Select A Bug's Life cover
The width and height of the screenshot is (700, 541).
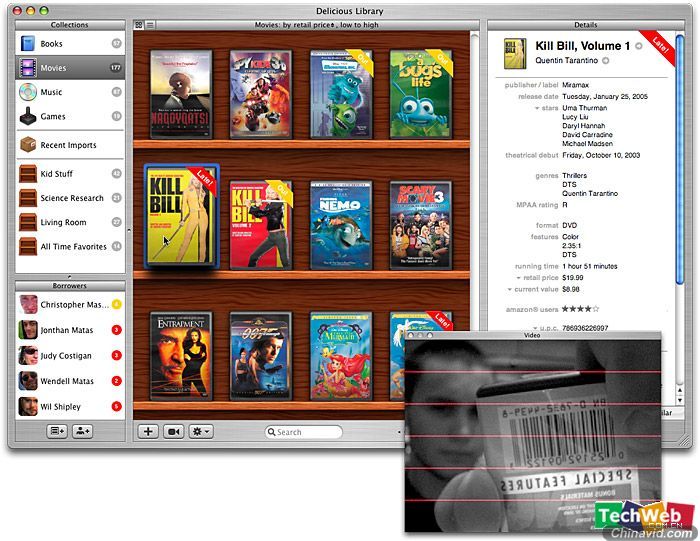click(x=421, y=94)
